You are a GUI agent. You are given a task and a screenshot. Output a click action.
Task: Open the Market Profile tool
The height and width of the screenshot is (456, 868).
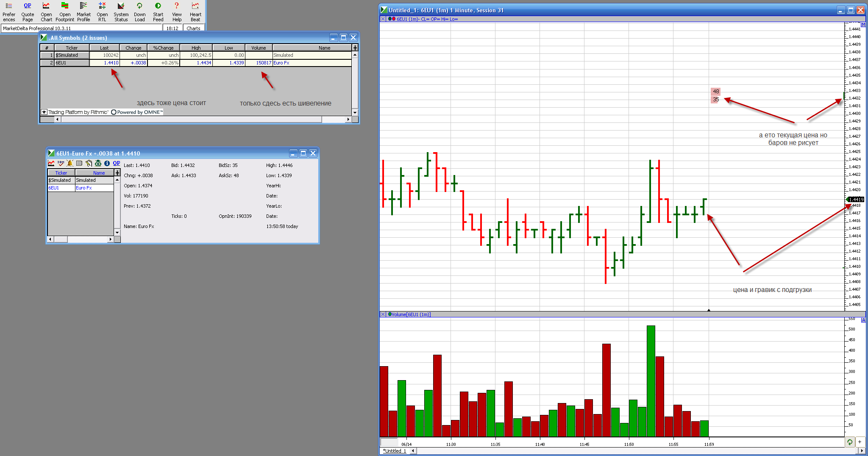pyautogui.click(x=83, y=11)
